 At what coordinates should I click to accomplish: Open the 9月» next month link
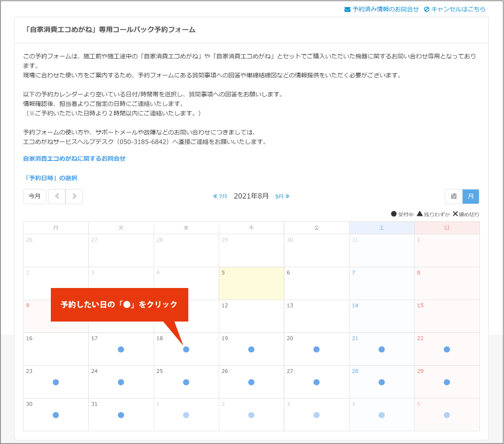(282, 196)
